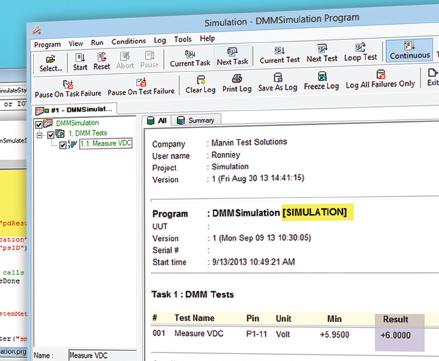Open the Tools menu
This screenshot has height=361, width=439.
(x=183, y=39)
